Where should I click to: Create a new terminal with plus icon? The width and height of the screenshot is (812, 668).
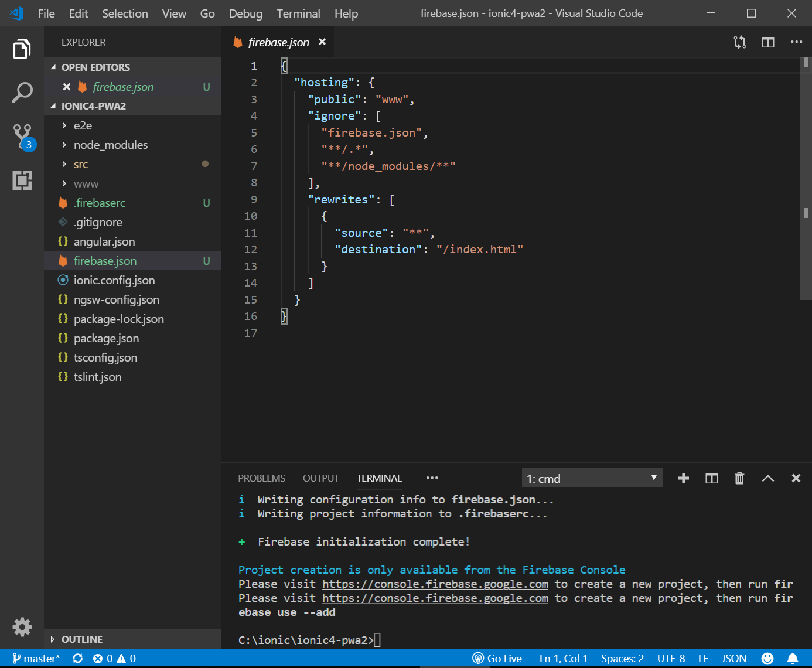683,478
